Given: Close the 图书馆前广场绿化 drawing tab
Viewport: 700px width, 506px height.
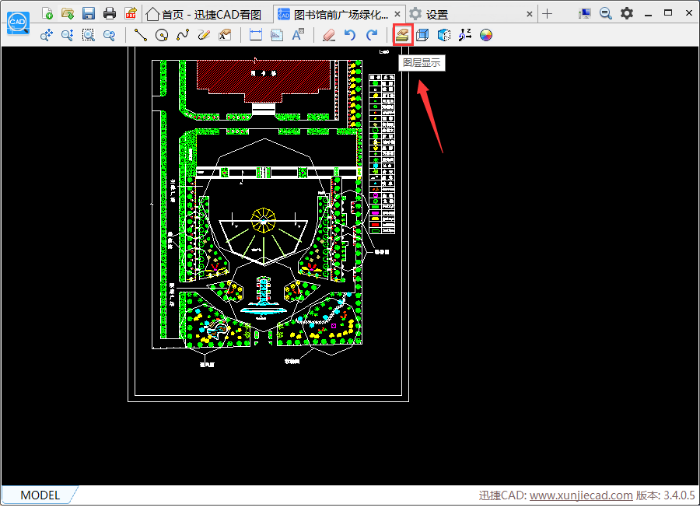Looking at the screenshot, I should click(x=397, y=14).
